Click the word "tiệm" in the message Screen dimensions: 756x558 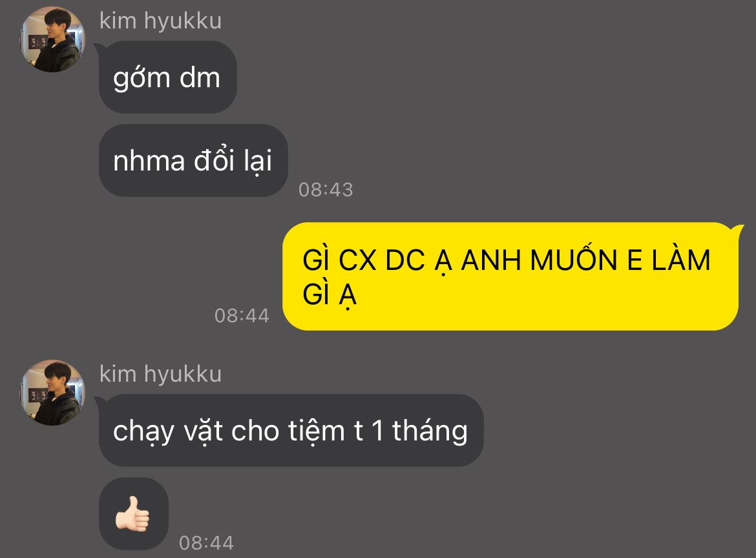[x=316, y=431]
